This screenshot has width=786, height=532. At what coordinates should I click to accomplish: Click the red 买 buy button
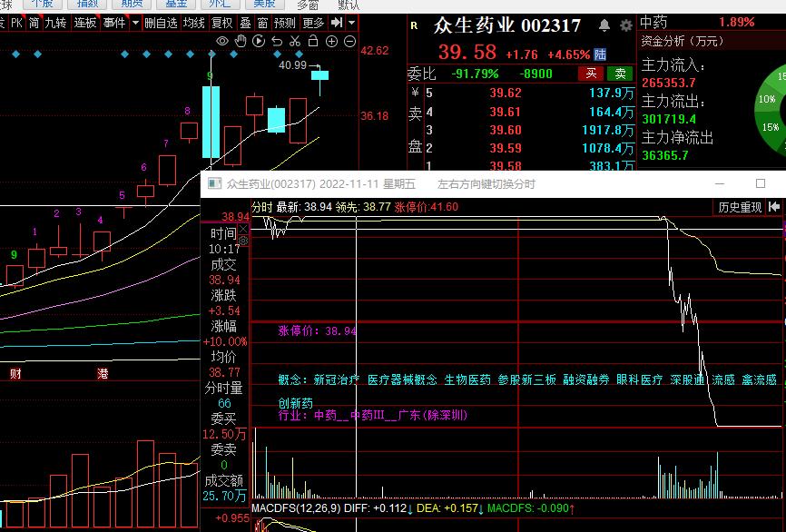point(592,74)
